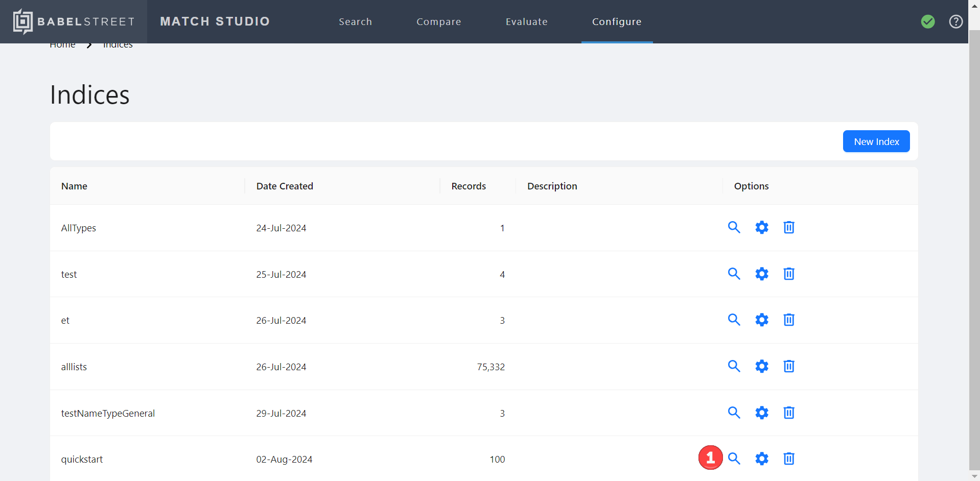Open quickstart index settings gear
The width and height of the screenshot is (980, 481).
(762, 459)
